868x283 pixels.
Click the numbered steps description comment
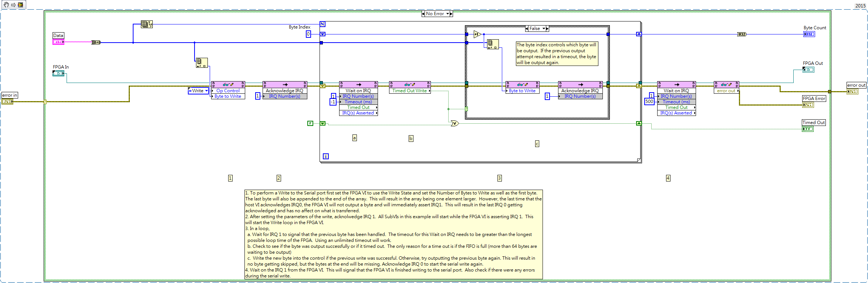[x=394, y=234]
